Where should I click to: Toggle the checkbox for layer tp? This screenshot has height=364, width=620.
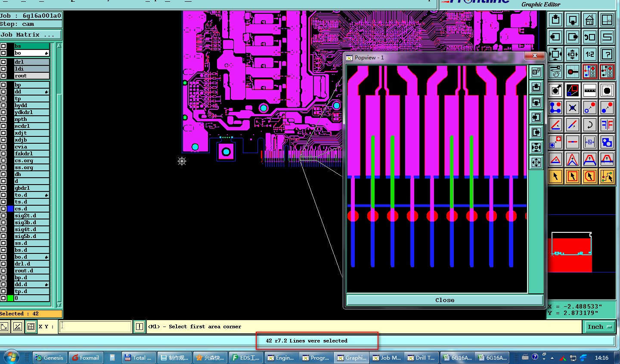(3, 99)
